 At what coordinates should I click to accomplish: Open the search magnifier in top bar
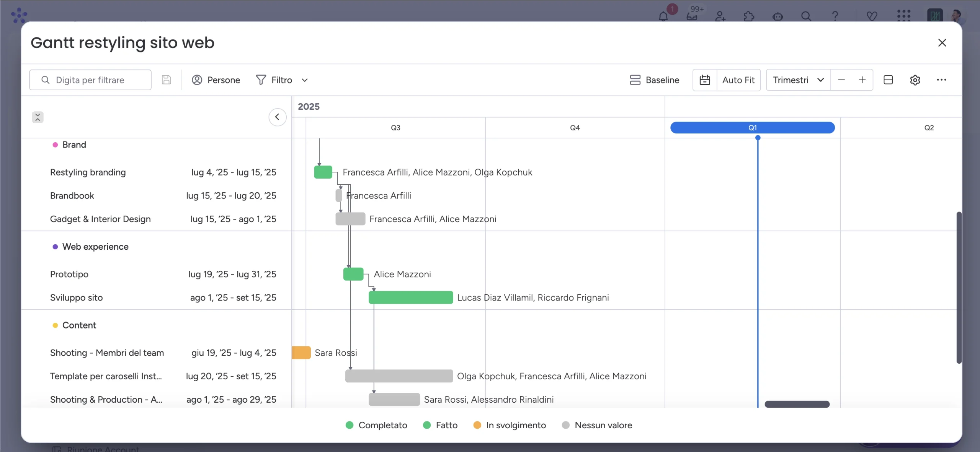(806, 16)
